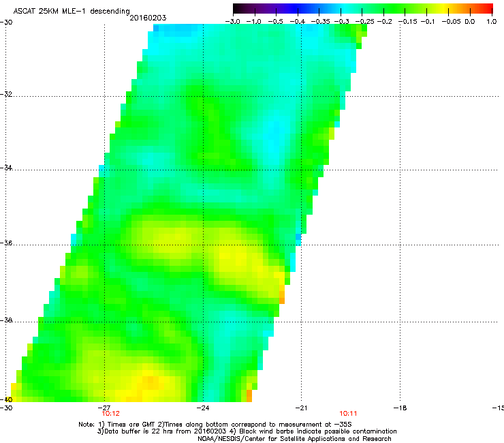Screen dimensions: 504x443
Task: Click the -21 longitude axis label
Action: tap(301, 408)
